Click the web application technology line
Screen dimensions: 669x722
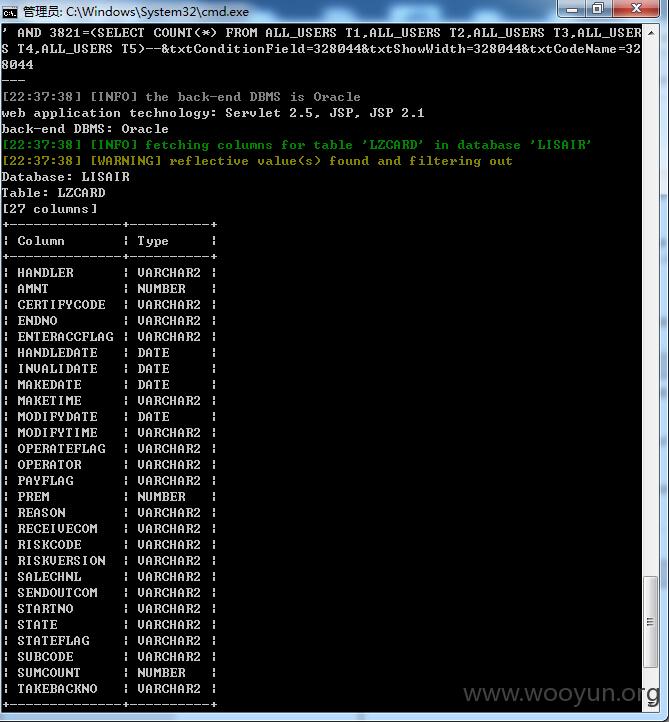[x=213, y=113]
